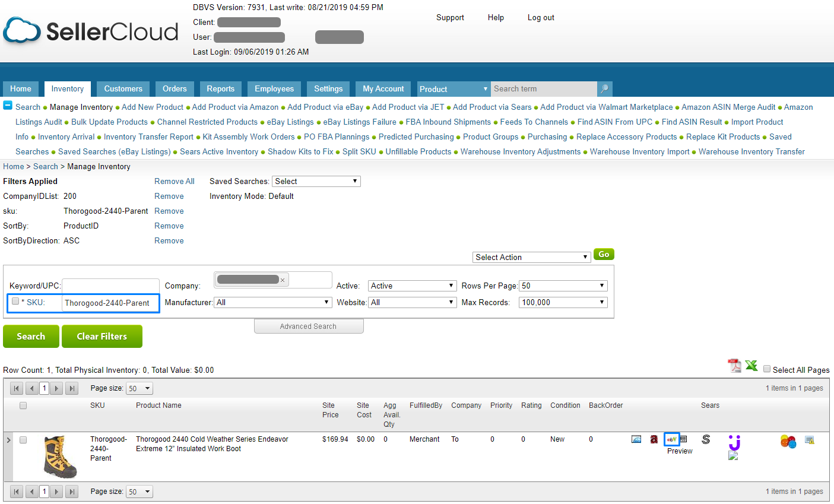This screenshot has width=834, height=504.
Task: Open the Product search type dropdown
Action: point(454,89)
